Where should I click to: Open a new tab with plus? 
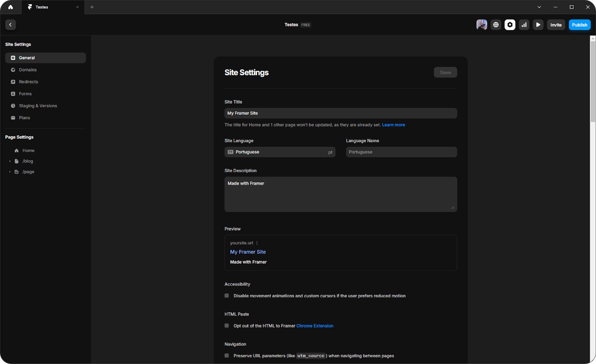pos(92,7)
